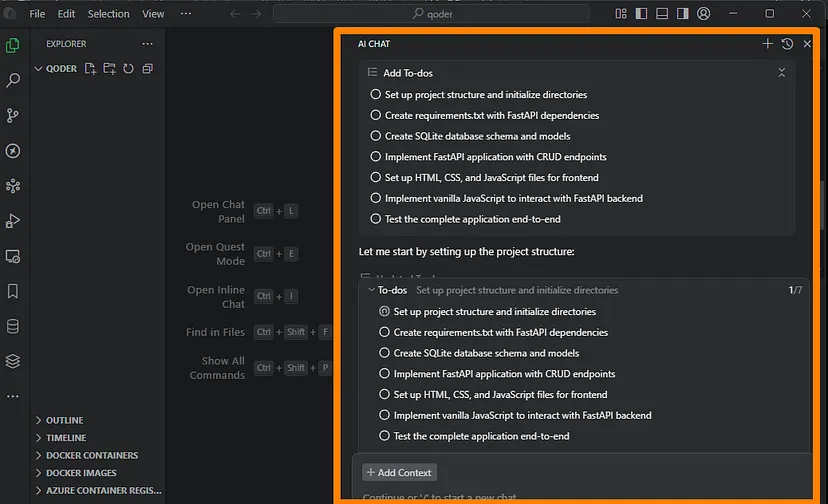Screen dimensions: 828x504
Task: Click 'Implement FastAPI application' circle in To-dos
Action: pos(384,374)
